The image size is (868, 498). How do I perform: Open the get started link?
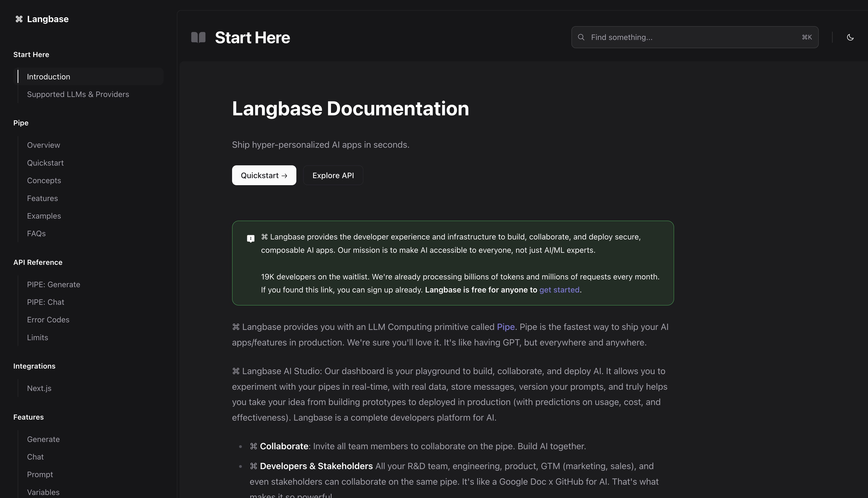(559, 290)
